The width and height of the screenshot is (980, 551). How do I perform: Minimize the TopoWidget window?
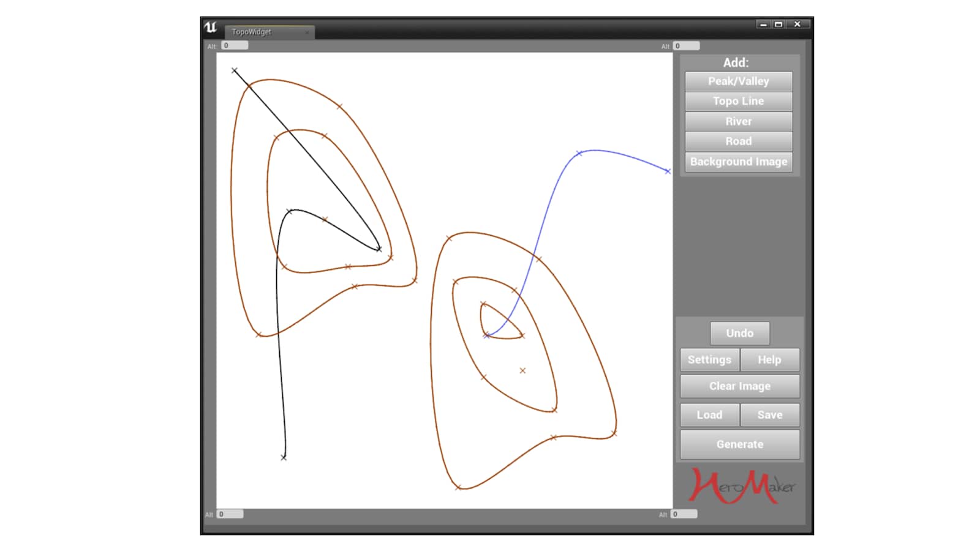763,24
